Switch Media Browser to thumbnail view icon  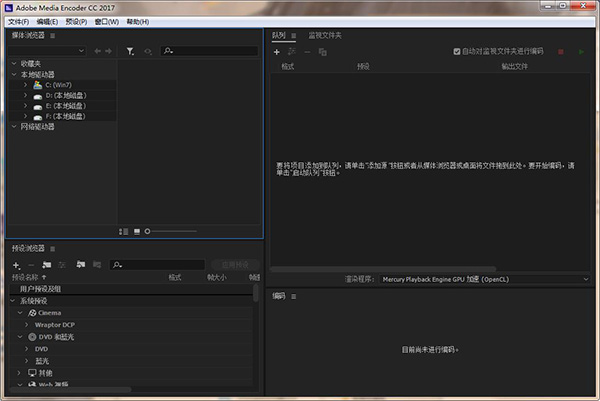pyautogui.click(x=137, y=231)
